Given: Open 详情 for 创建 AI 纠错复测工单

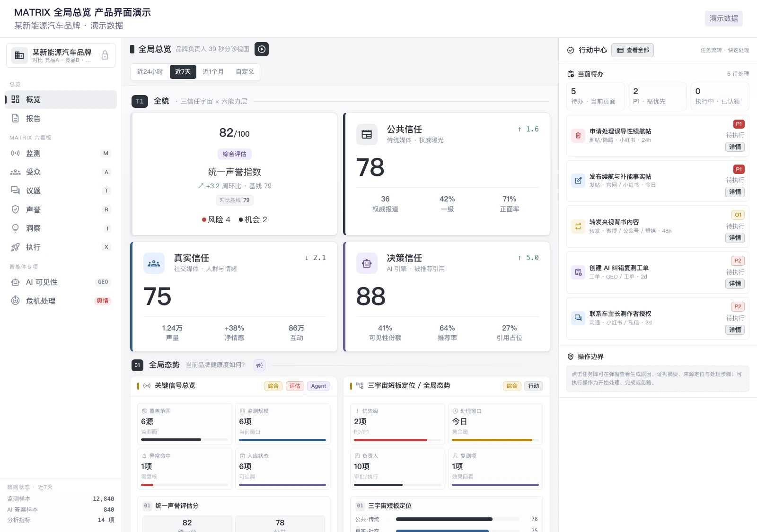Looking at the screenshot, I should 735,284.
